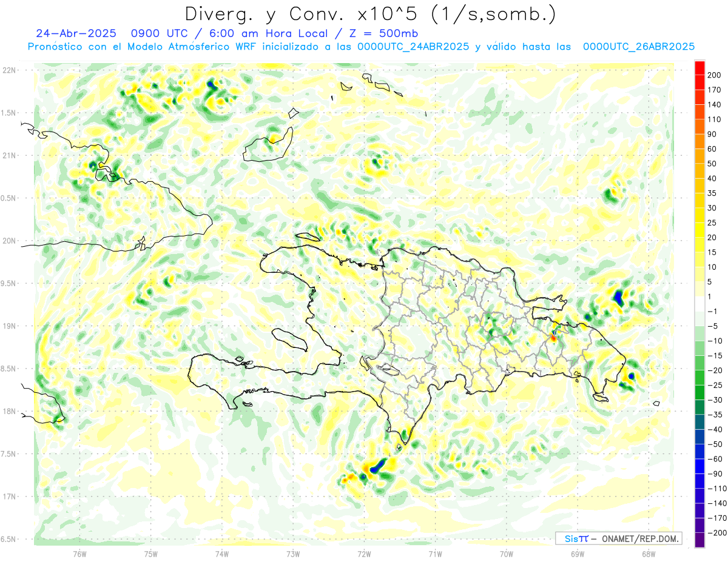Click the '73W' longitude label
Image resolution: width=728 pixels, height=562 pixels.
[x=293, y=554]
